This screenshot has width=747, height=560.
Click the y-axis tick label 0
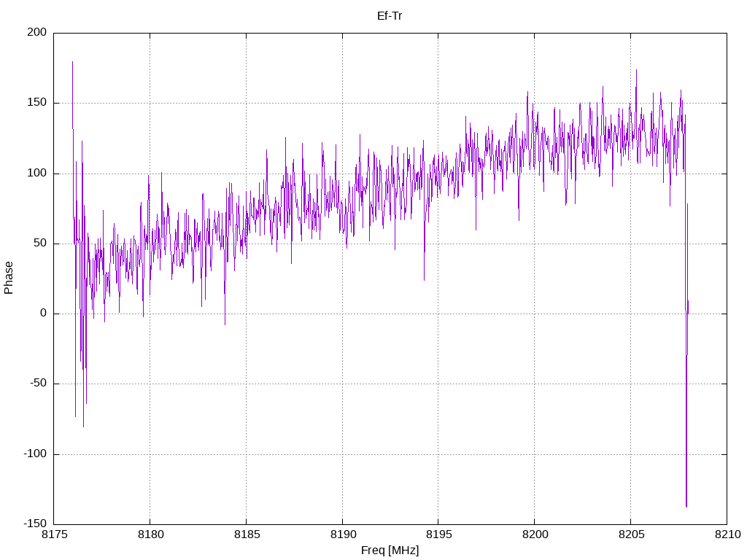(x=43, y=314)
